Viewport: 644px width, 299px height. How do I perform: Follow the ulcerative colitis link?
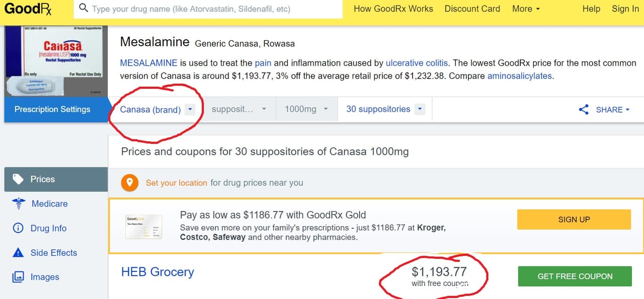[417, 63]
